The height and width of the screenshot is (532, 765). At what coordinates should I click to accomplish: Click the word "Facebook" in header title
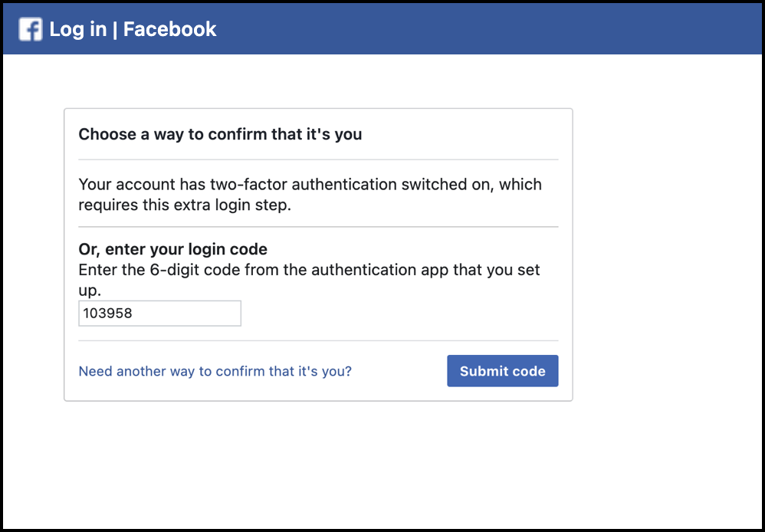coord(169,29)
